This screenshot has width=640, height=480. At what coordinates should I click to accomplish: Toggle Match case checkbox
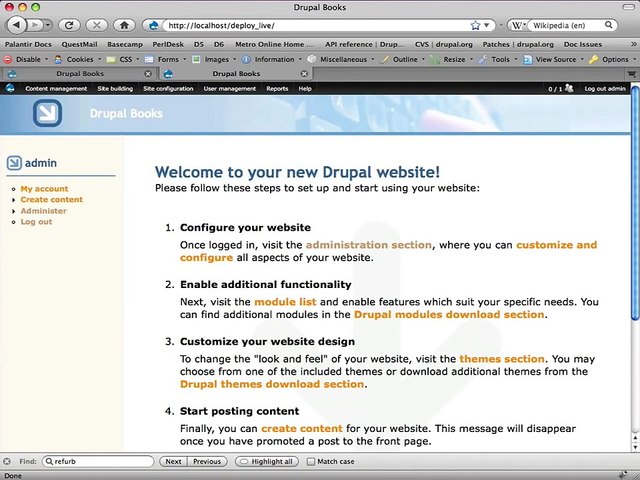click(311, 461)
